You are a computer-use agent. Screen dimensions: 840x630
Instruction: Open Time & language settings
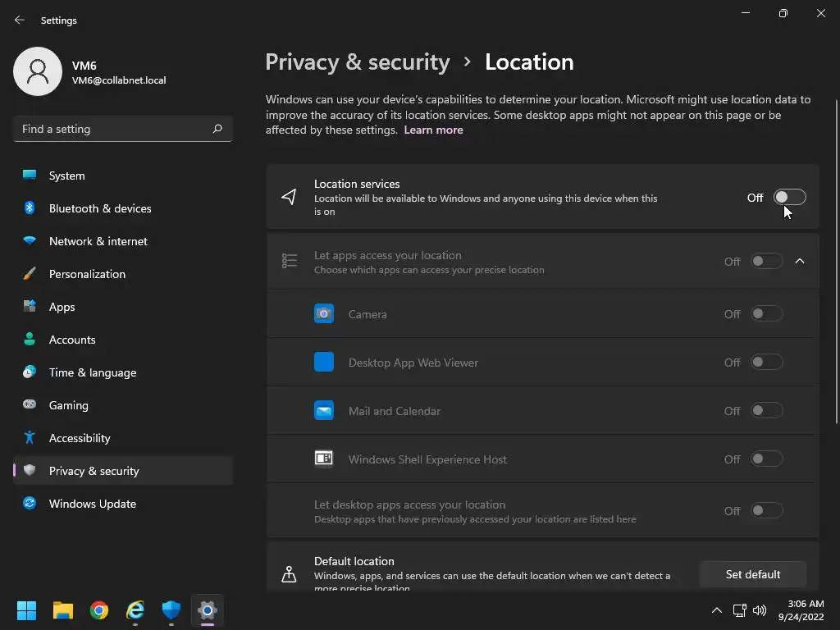(x=93, y=372)
